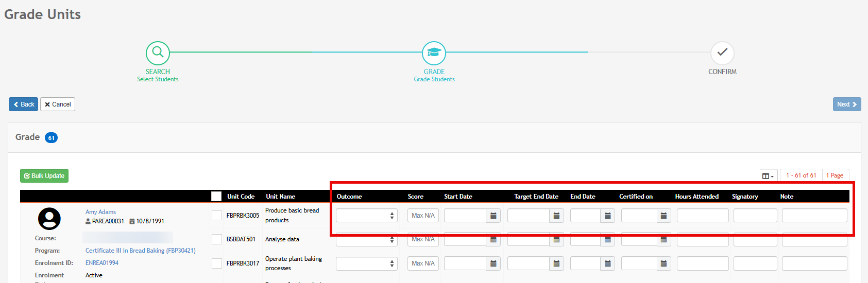Click the Grade count badge 61

pos(51,138)
